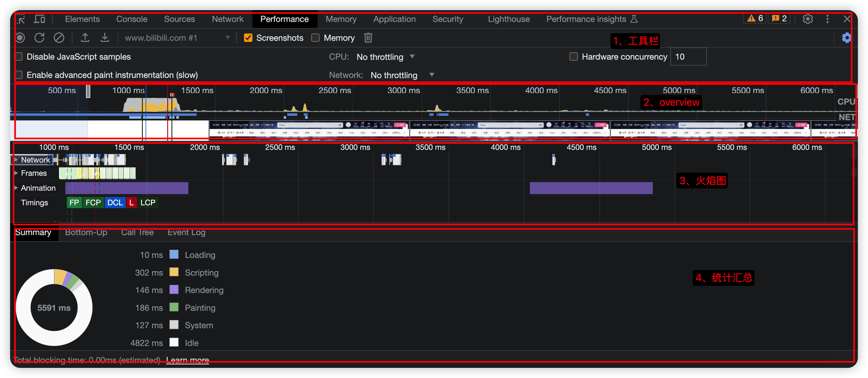This screenshot has height=378, width=868.
Task: Enable the Memory checkbox
Action: (315, 38)
